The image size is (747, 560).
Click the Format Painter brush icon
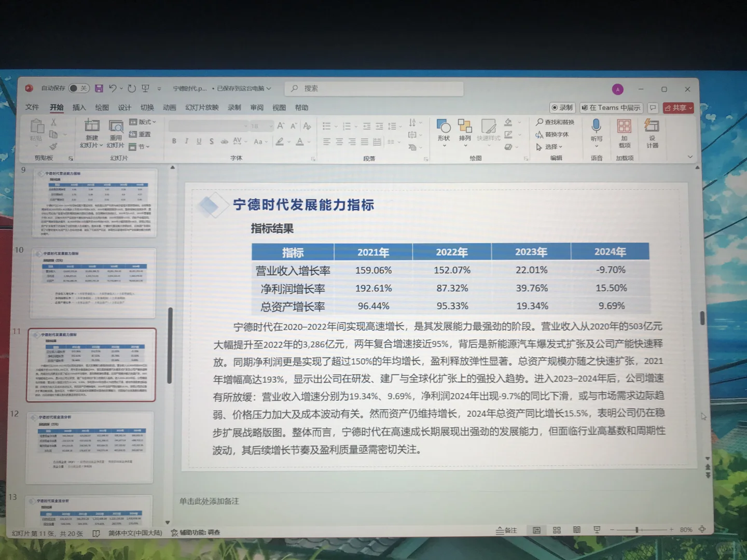53,147
